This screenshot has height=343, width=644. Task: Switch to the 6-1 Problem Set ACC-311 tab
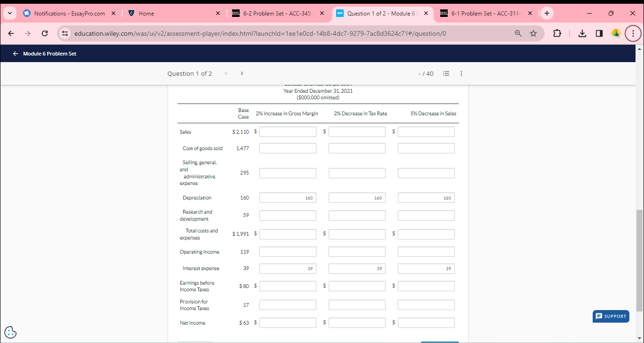pos(486,13)
